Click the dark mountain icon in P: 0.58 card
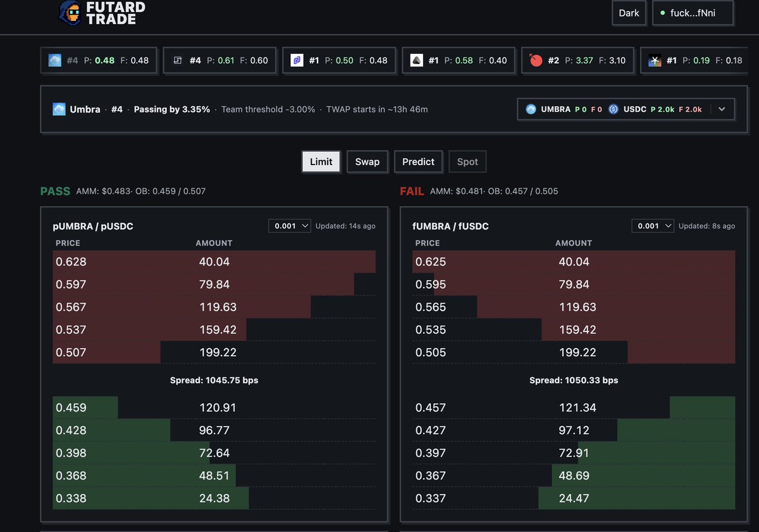Viewport: 759px width, 532px height. click(417, 61)
